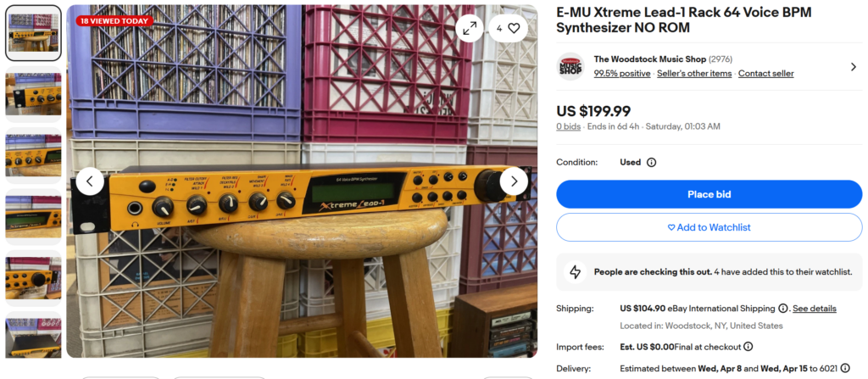Expand seller details with the right chevron

click(x=853, y=67)
